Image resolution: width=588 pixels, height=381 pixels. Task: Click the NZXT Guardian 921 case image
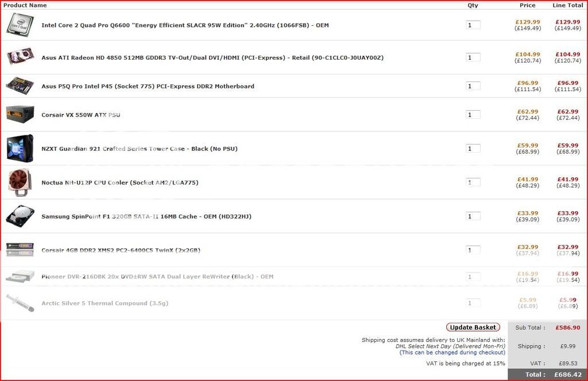click(x=20, y=149)
